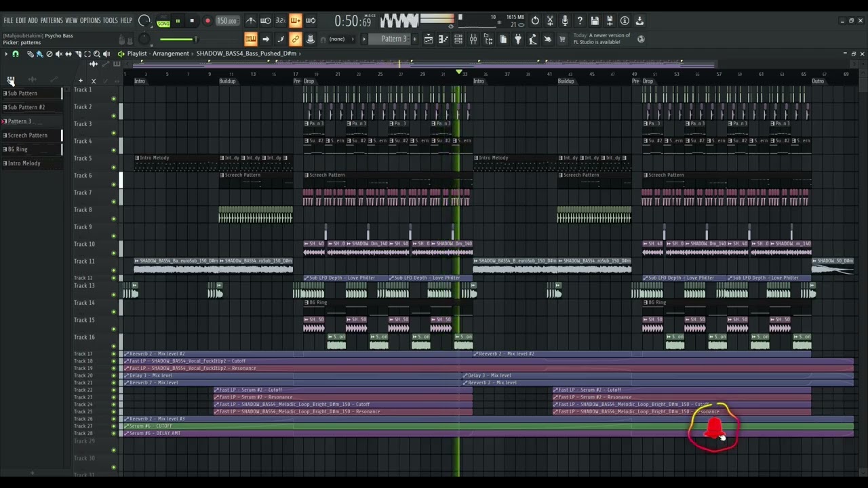Click the 150 tempo field
Viewport: 868px width, 488px height.
(x=226, y=21)
